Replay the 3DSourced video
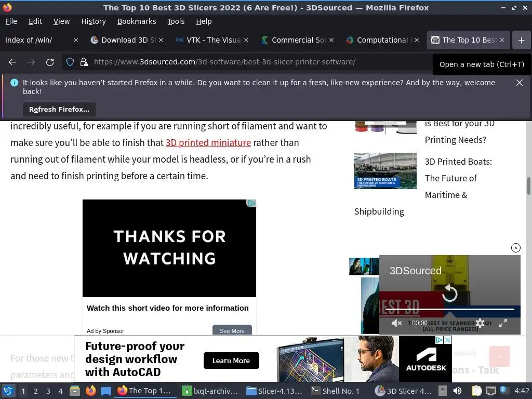This screenshot has width=532, height=399. click(450, 293)
